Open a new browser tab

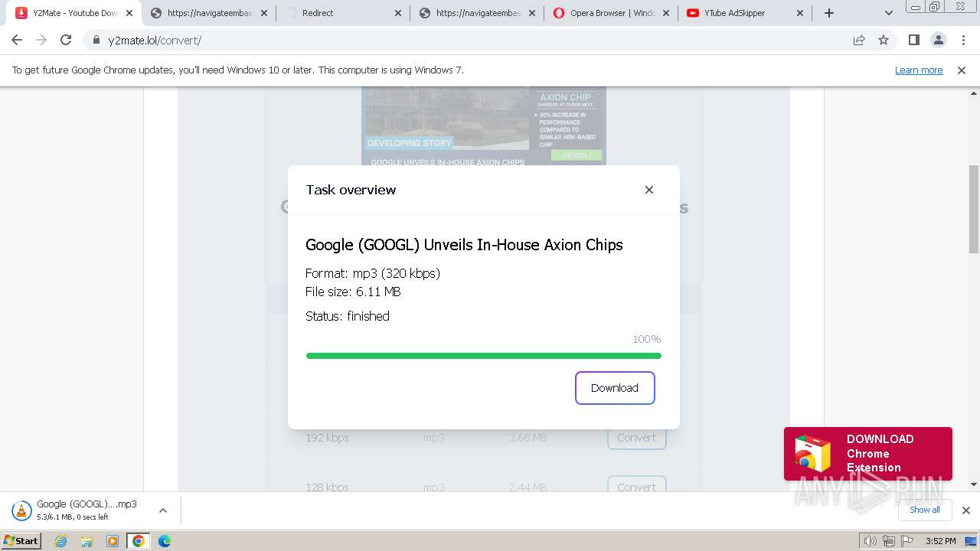pyautogui.click(x=828, y=13)
